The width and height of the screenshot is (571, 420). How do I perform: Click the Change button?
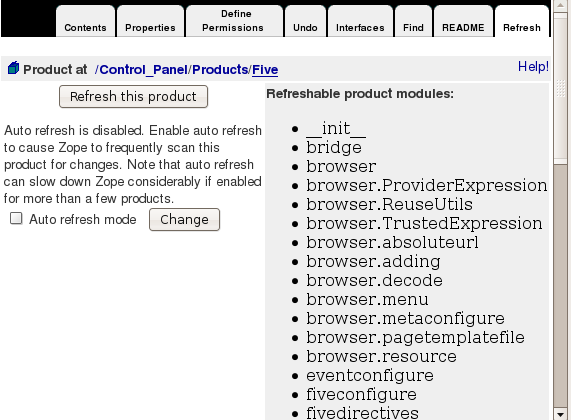[184, 219]
